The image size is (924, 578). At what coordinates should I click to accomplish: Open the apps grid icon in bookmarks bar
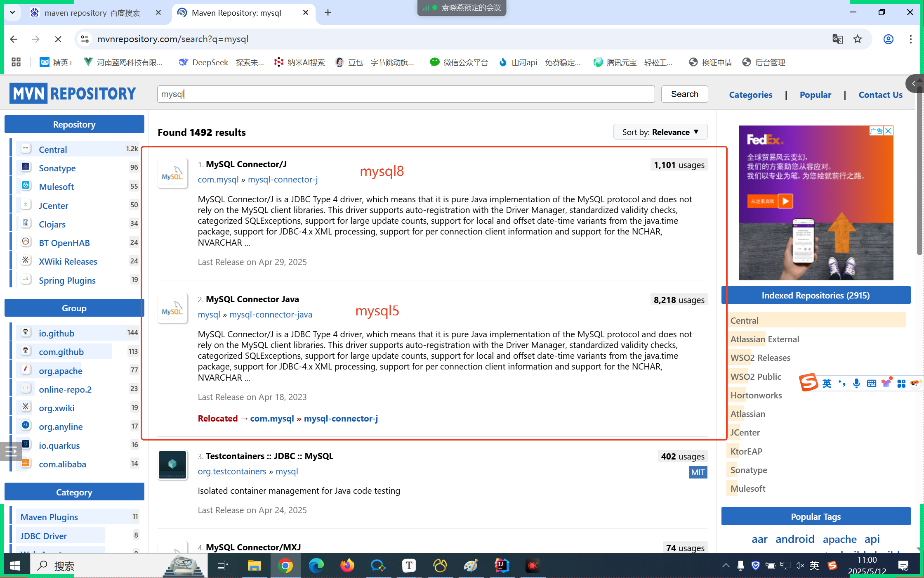click(x=16, y=62)
